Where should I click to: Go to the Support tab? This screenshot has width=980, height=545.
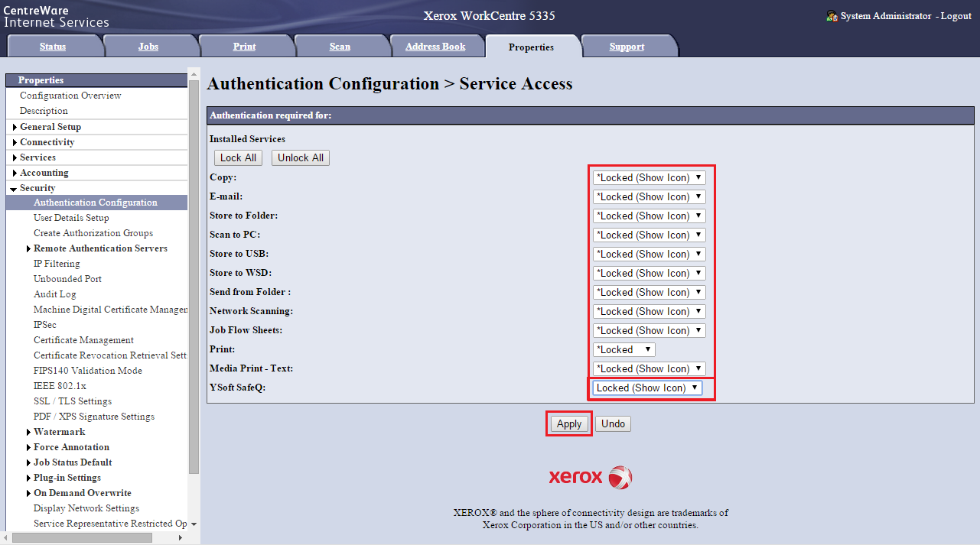coord(627,47)
